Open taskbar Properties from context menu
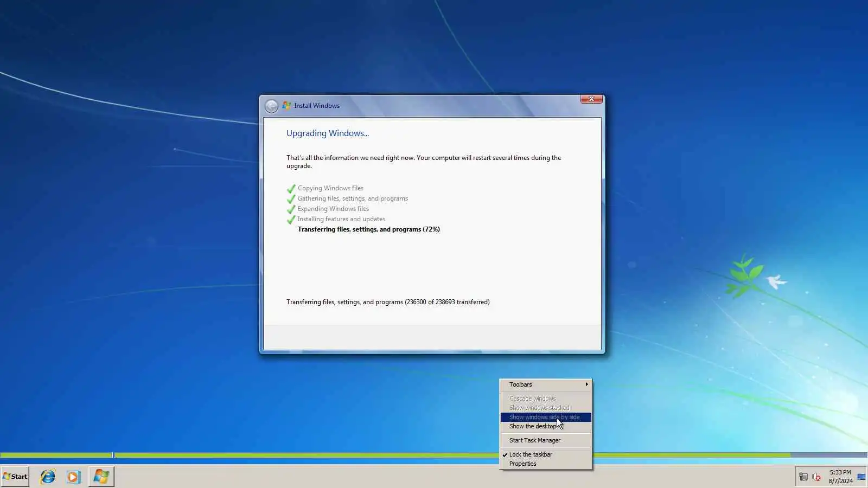 coord(546,464)
